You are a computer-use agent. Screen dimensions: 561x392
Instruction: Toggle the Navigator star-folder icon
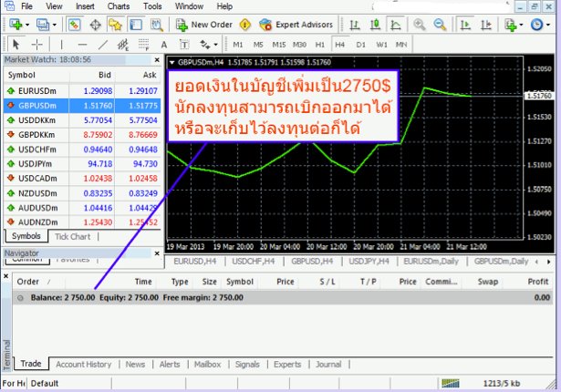(115, 25)
